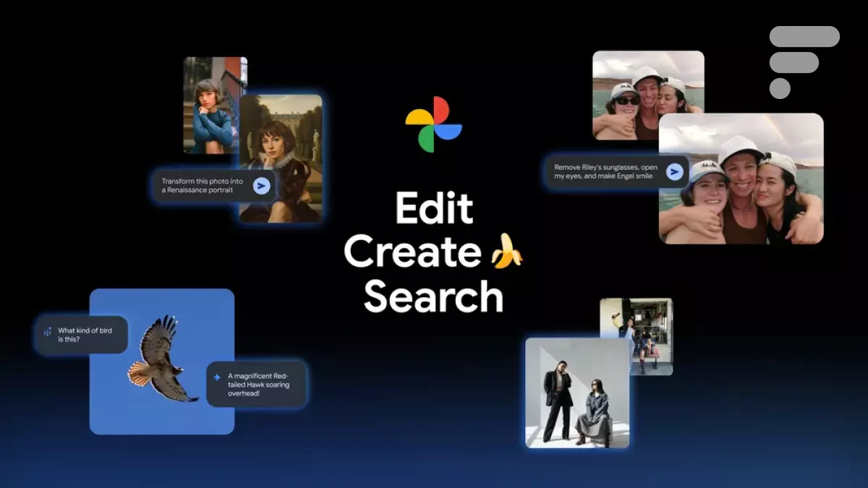Click the Frandroid logo in the corner
The image size is (868, 488).
(803, 61)
